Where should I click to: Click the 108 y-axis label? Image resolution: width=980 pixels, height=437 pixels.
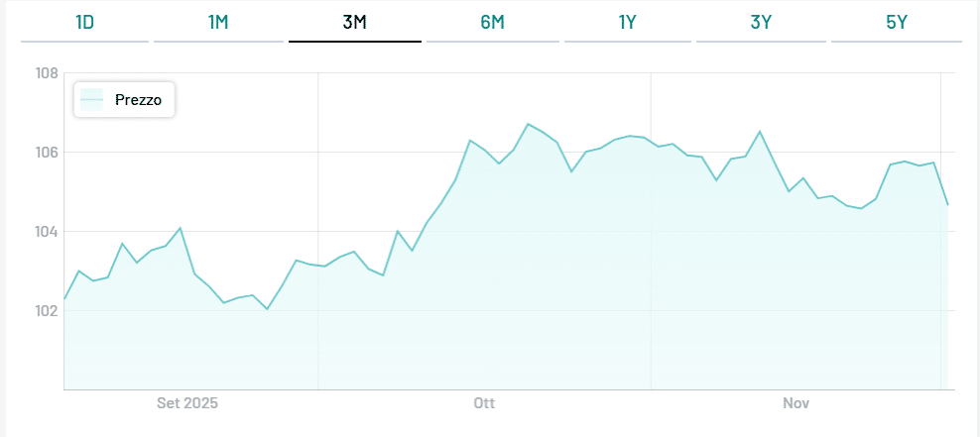point(47,73)
